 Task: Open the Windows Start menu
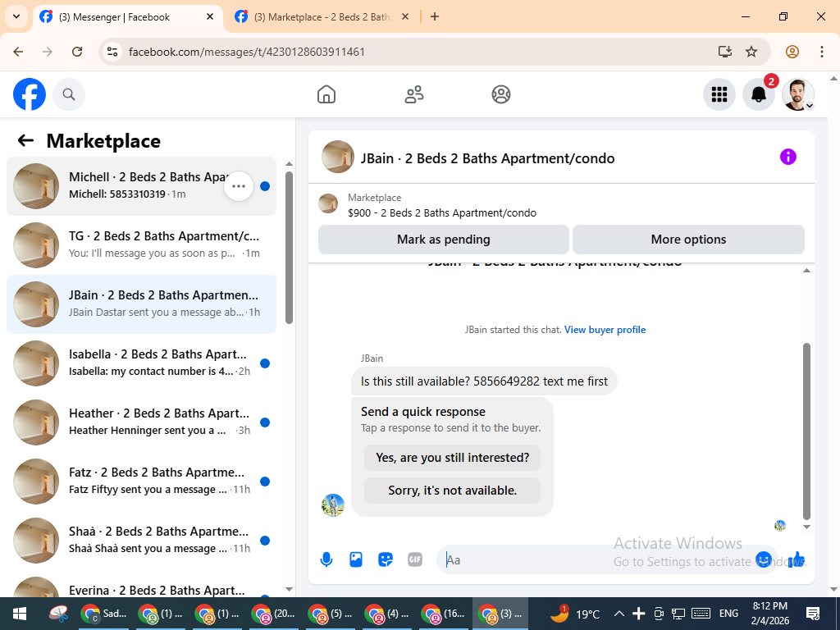click(20, 614)
